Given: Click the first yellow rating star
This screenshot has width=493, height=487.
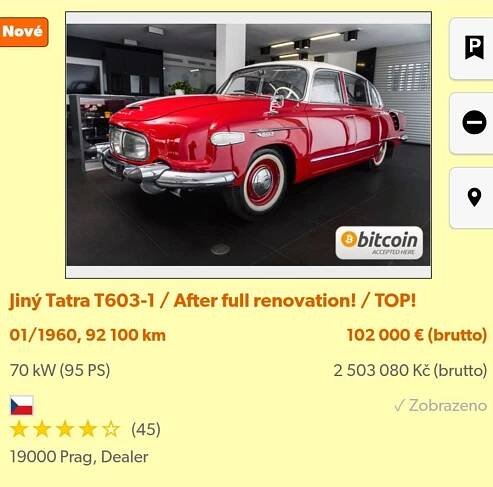Looking at the screenshot, I should [19, 429].
